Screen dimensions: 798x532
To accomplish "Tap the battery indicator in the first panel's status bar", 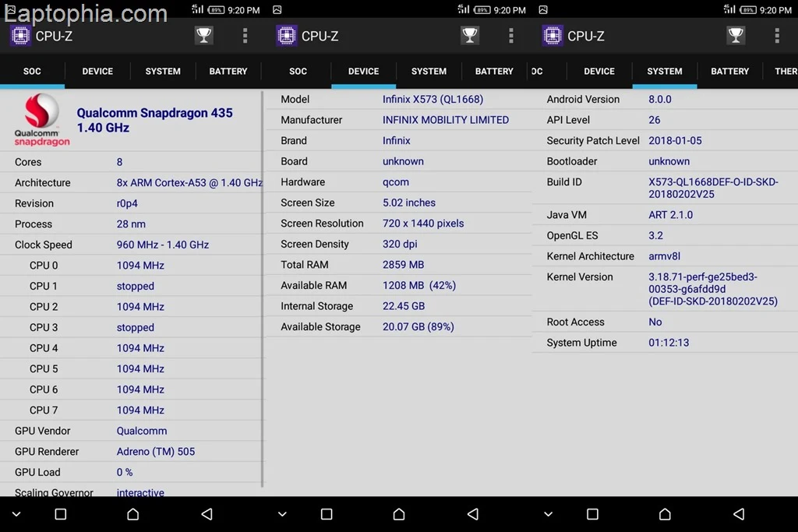I will 216,9.
